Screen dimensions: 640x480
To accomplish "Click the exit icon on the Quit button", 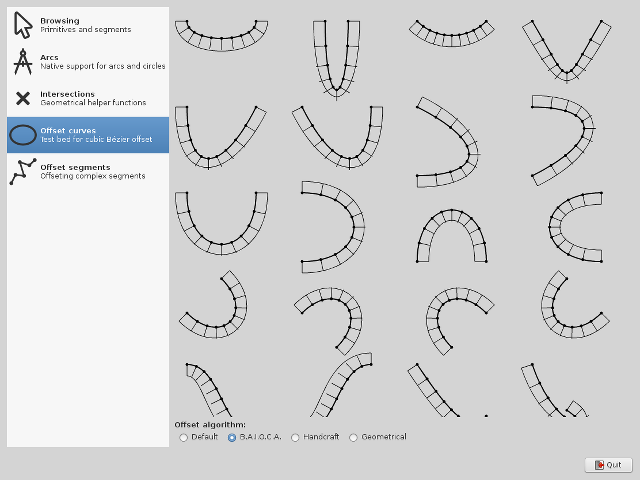I will (600, 465).
